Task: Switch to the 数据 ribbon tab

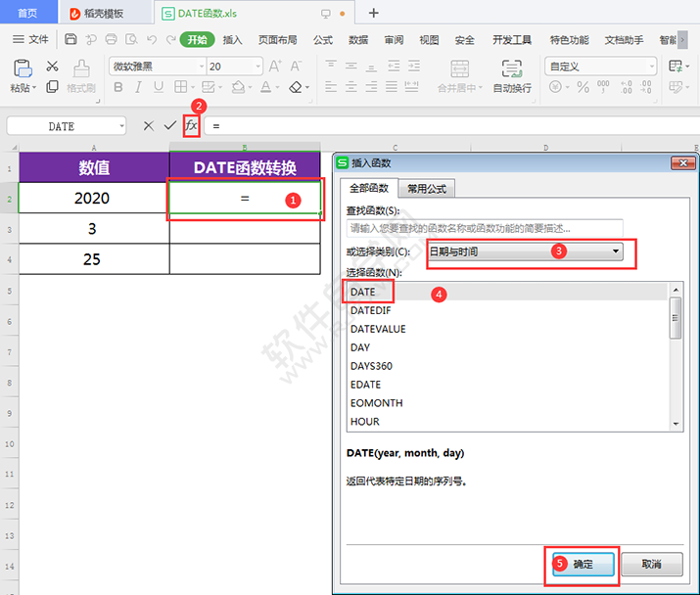Action: pyautogui.click(x=358, y=40)
